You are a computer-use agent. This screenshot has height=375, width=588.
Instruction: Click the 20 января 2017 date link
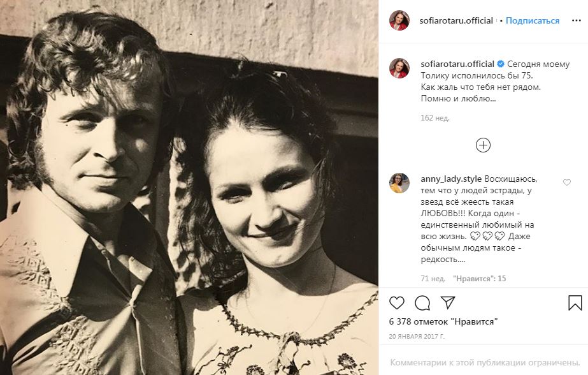pos(417,336)
